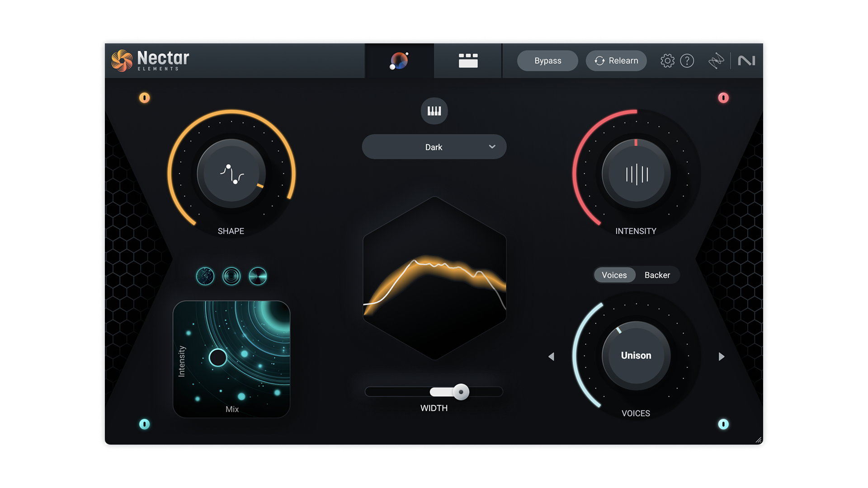Click the left arrow beside the Unison knob
This screenshot has width=868, height=488.
tap(552, 357)
